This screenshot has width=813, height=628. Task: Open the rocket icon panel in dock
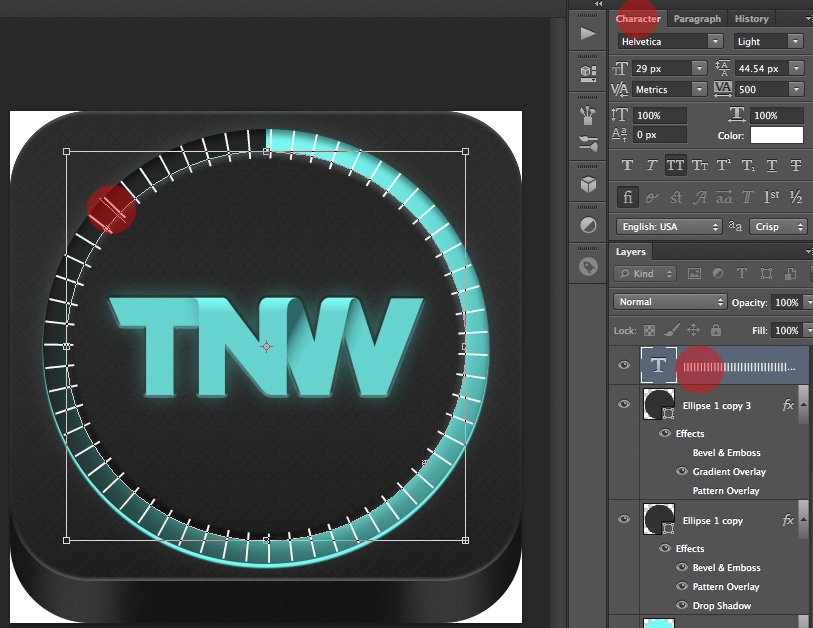(588, 267)
